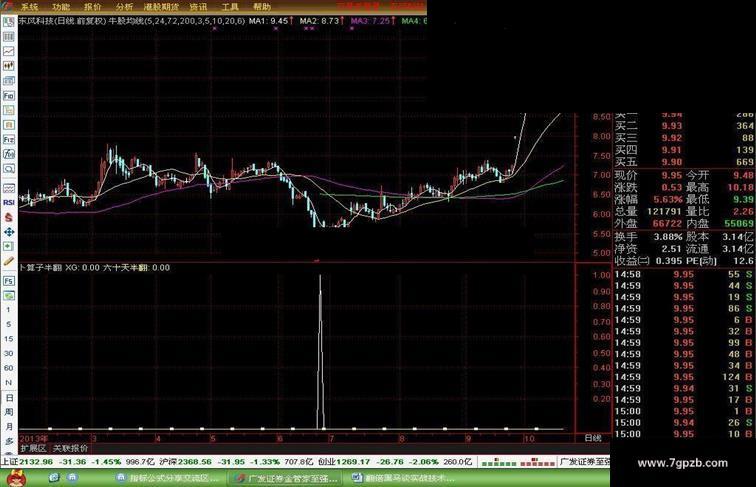The image size is (756, 487).
Task: Select the N custom period button
Action: (8, 382)
